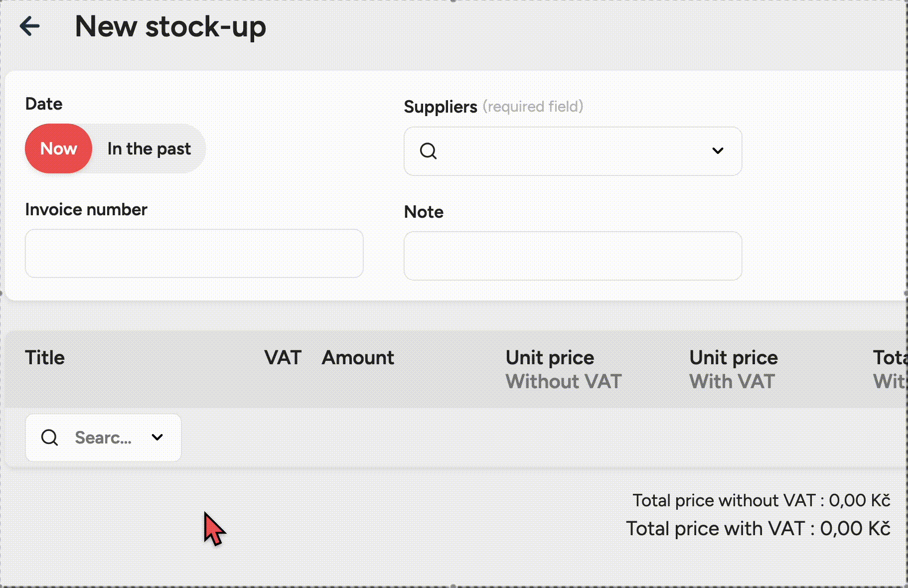Click the Title column header

click(45, 358)
